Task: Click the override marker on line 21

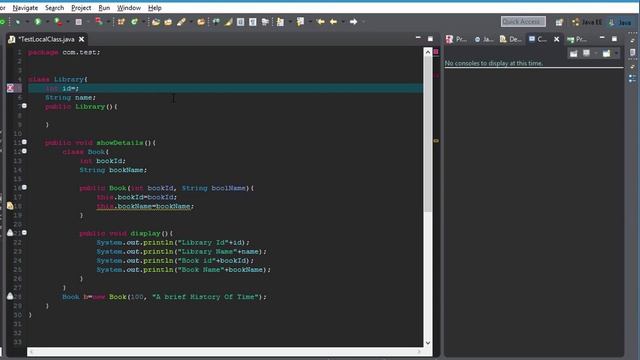Action: tap(10, 233)
